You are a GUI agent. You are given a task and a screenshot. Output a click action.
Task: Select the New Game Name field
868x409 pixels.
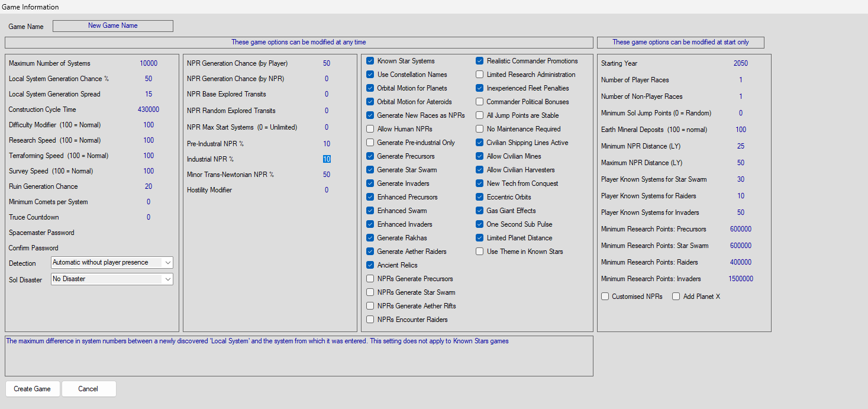click(x=113, y=26)
